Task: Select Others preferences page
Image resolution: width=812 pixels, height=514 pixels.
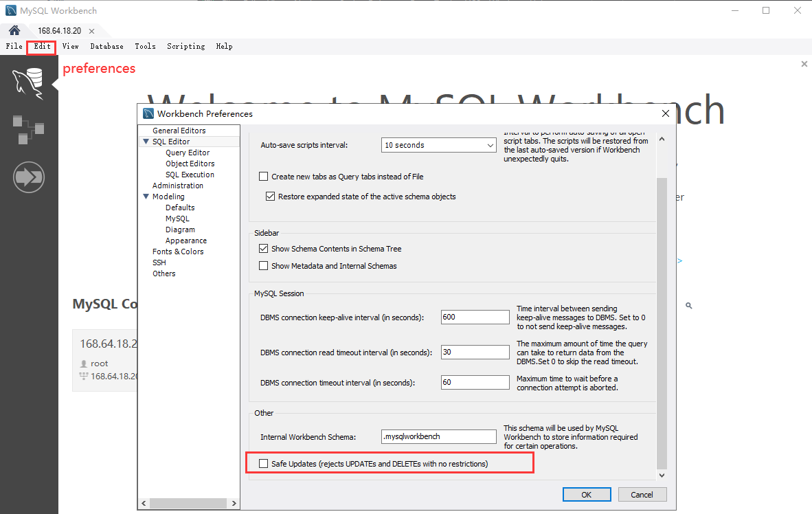Action: 163,273
